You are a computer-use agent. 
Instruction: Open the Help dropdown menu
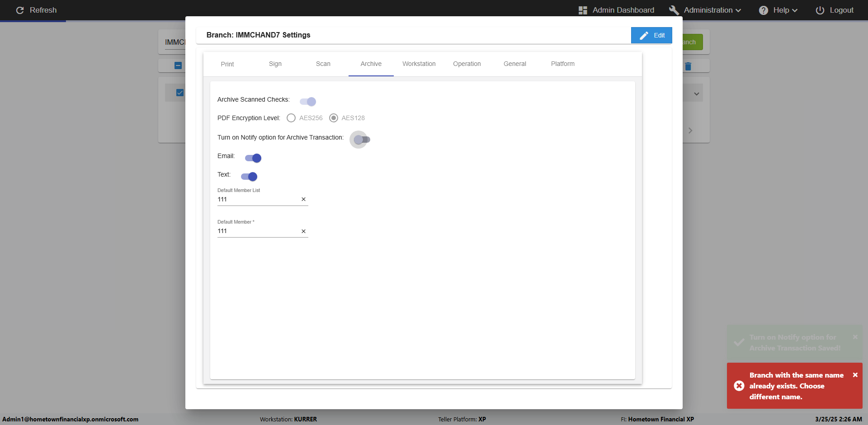(778, 10)
